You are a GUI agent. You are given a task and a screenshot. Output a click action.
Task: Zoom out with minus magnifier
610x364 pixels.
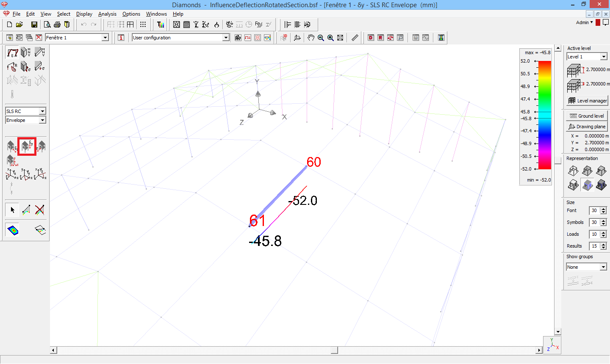coord(321,38)
